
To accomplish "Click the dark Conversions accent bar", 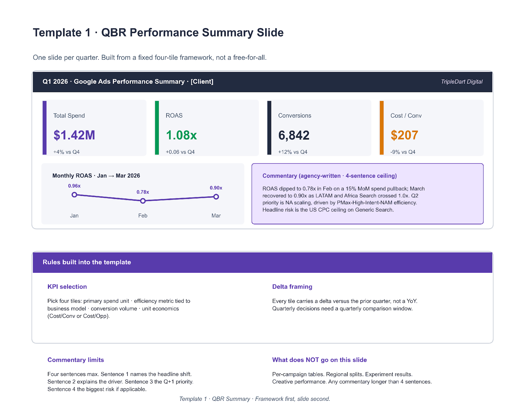I will pos(269,128).
